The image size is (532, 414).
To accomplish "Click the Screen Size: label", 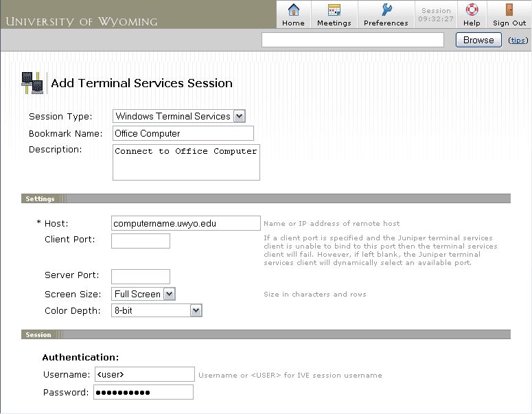I will tap(73, 295).
